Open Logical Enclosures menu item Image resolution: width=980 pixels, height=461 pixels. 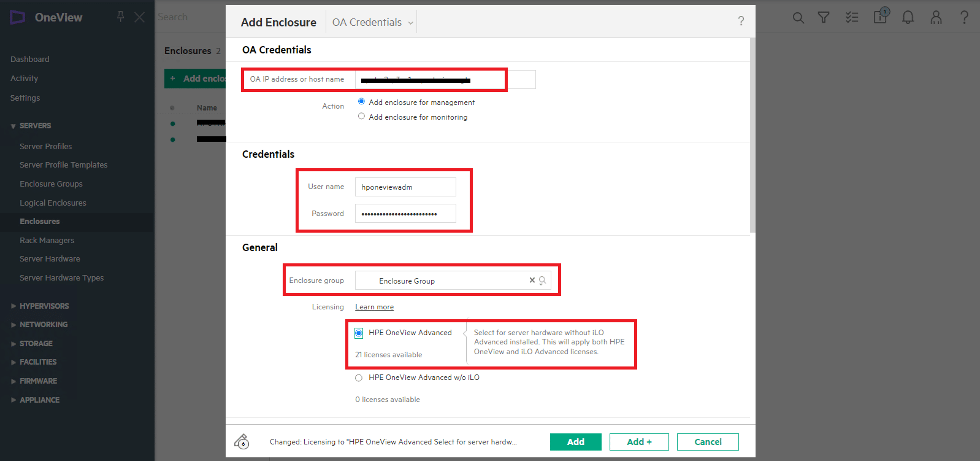coord(53,203)
